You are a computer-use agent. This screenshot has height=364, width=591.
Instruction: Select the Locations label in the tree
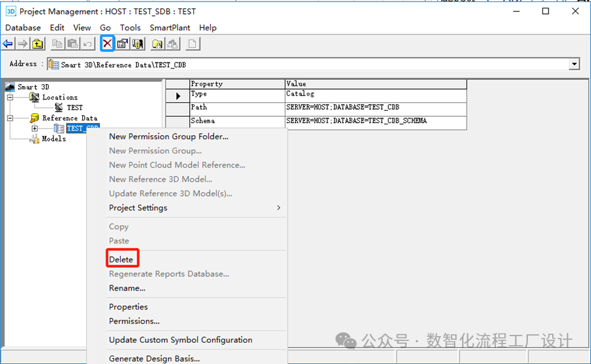tap(60, 98)
